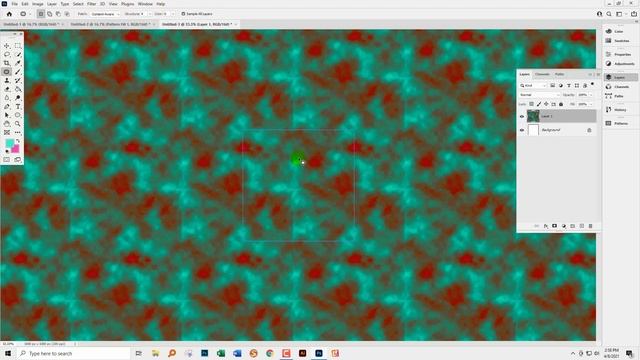Click the add layer mask icon
The image size is (640, 360).
(x=554, y=226)
